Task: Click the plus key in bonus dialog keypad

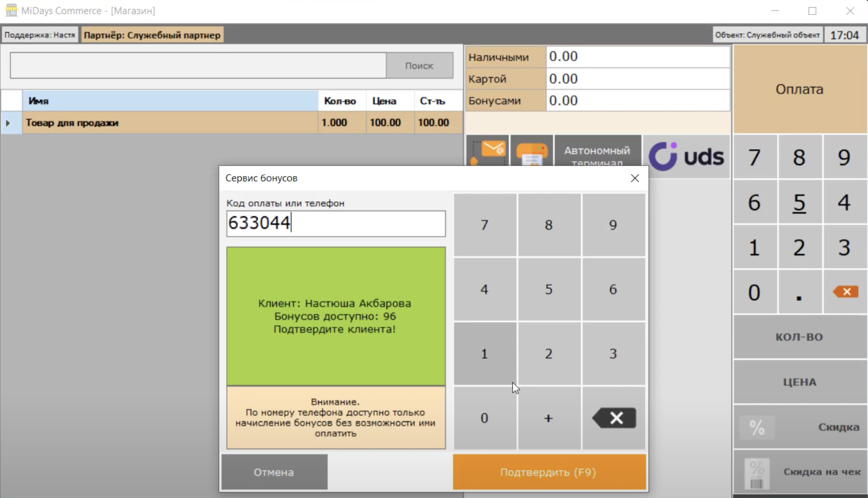Action: 549,418
